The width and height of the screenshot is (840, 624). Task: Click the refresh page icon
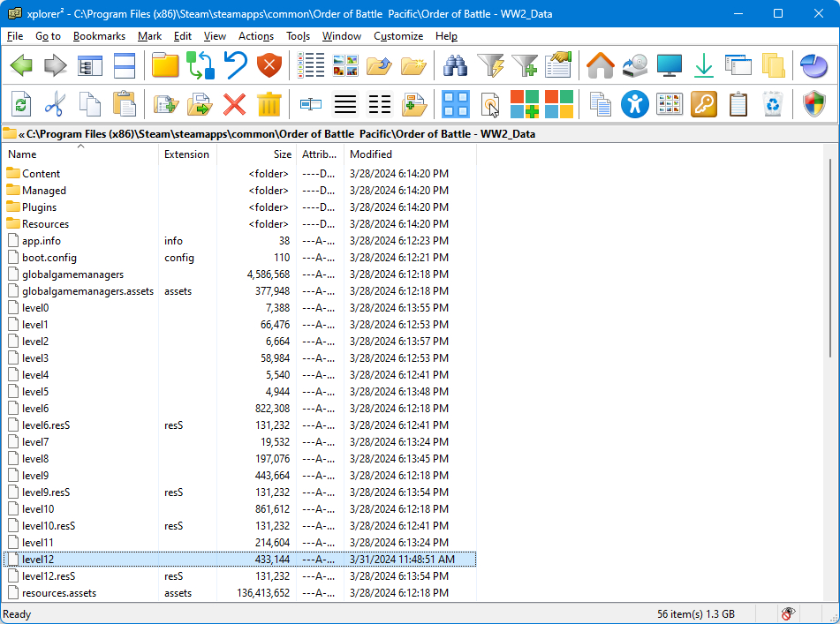coord(21,104)
